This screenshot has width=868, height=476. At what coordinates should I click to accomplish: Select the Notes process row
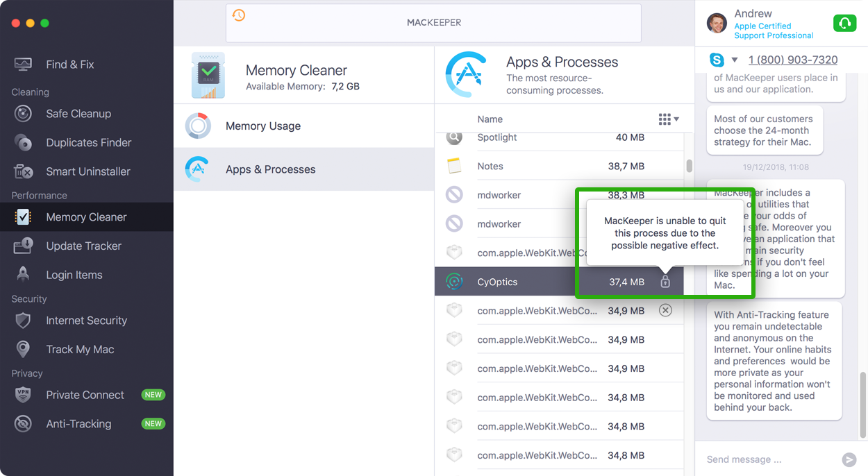tap(559, 167)
